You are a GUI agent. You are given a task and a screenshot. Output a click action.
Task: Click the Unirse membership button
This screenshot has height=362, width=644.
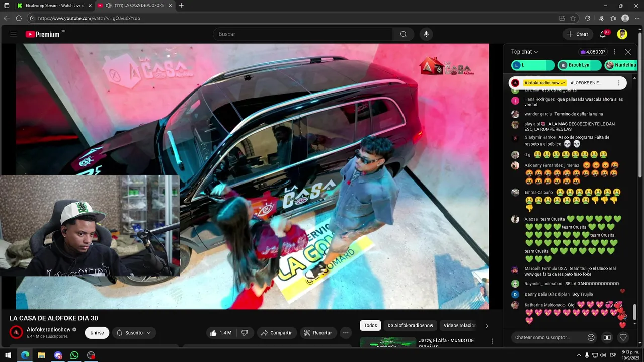tap(97, 333)
